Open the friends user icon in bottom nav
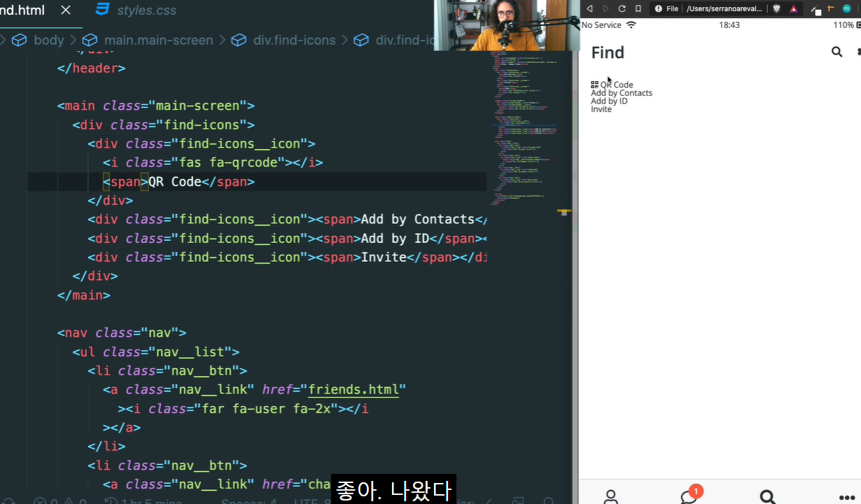 (611, 497)
